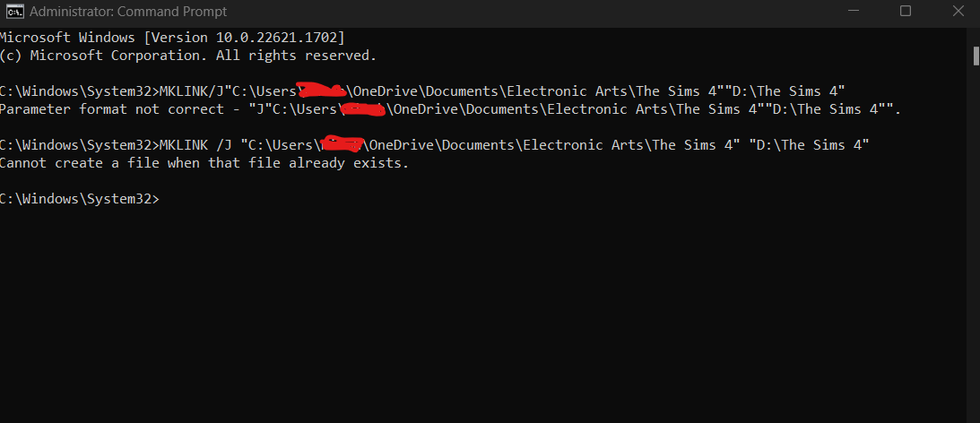Click the "Cannot create a file" error message
The height and width of the screenshot is (423, 980).
pyautogui.click(x=204, y=163)
